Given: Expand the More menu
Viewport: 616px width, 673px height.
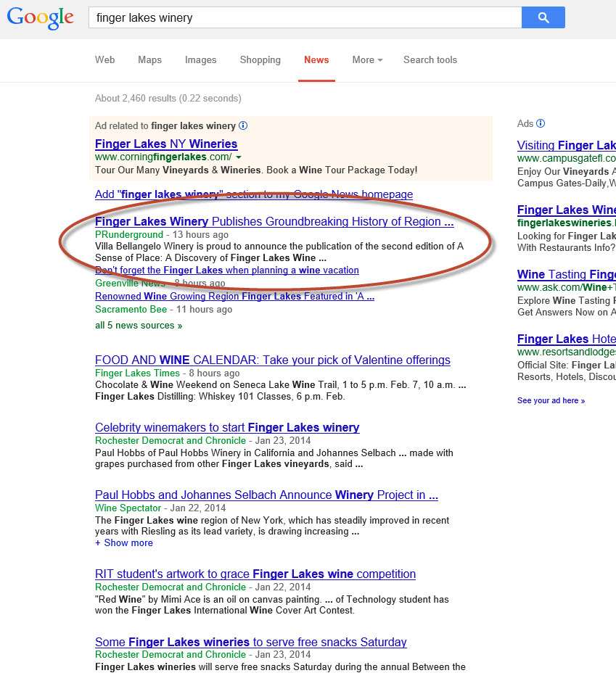Looking at the screenshot, I should tap(367, 60).
